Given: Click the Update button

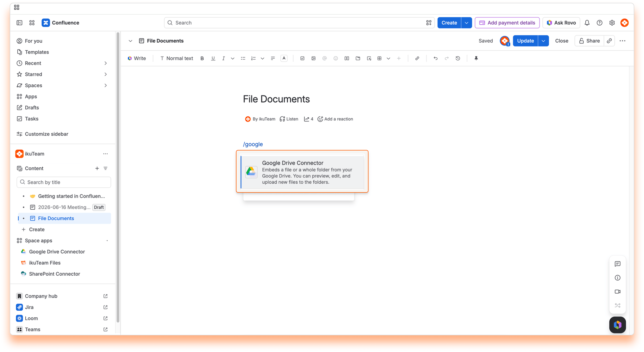Looking at the screenshot, I should 525,41.
